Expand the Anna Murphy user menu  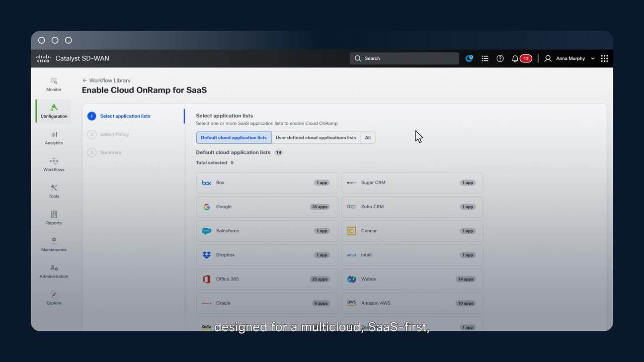(x=570, y=58)
